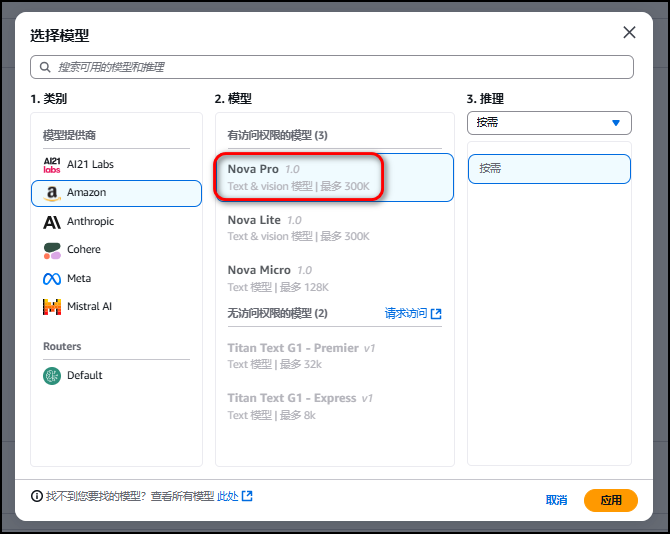Click the blue dropdown arrow under 推理
This screenshot has width=670, height=534.
(x=616, y=123)
